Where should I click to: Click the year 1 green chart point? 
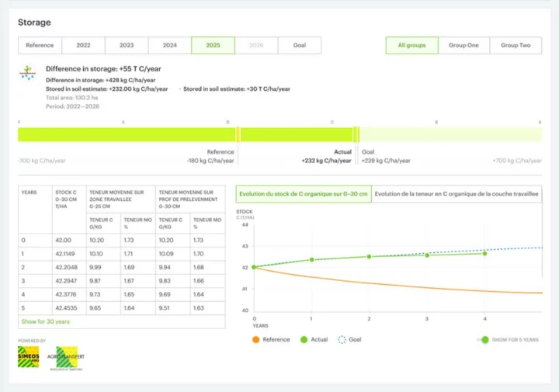[311, 260]
